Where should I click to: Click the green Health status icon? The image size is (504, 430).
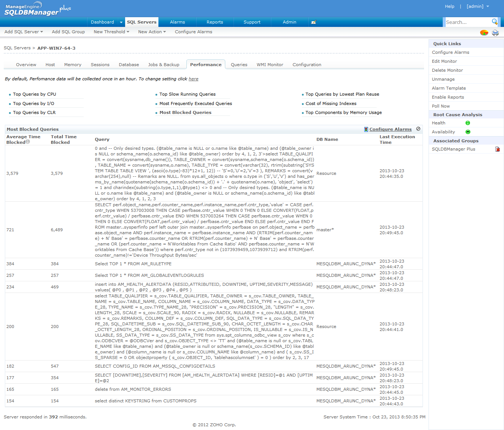click(467, 123)
